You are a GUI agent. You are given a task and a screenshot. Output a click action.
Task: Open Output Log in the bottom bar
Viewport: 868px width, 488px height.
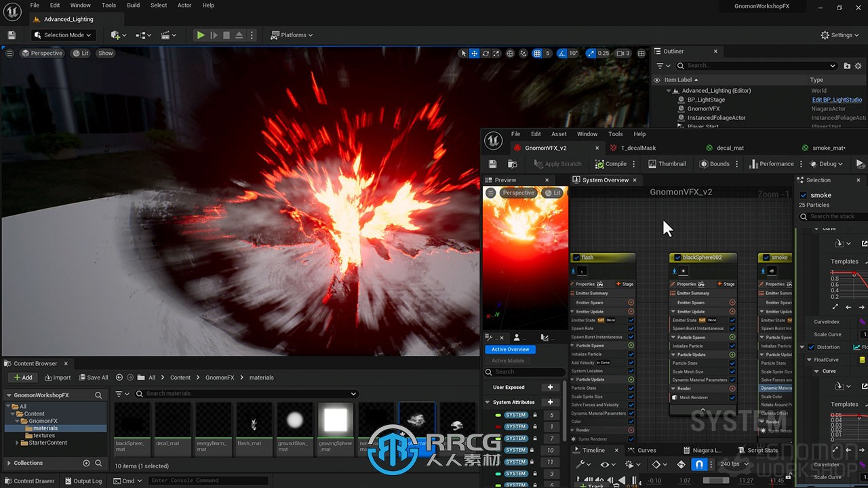(82, 481)
